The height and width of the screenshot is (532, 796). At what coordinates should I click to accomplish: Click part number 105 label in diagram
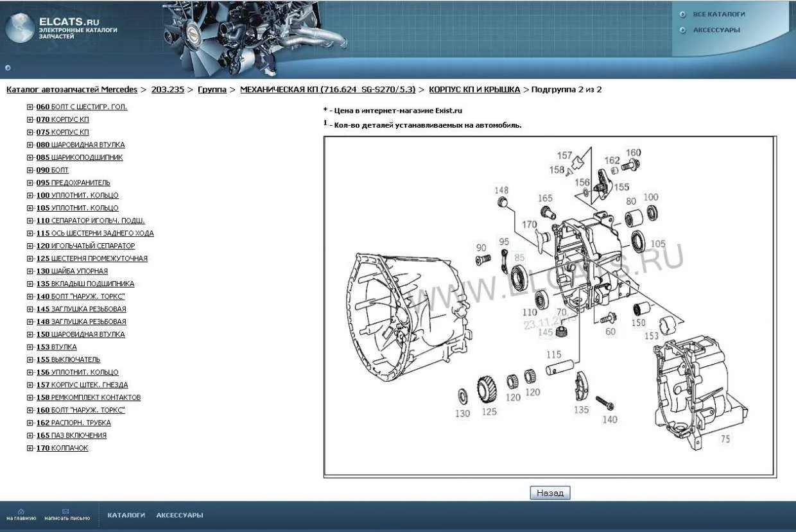pyautogui.click(x=658, y=244)
